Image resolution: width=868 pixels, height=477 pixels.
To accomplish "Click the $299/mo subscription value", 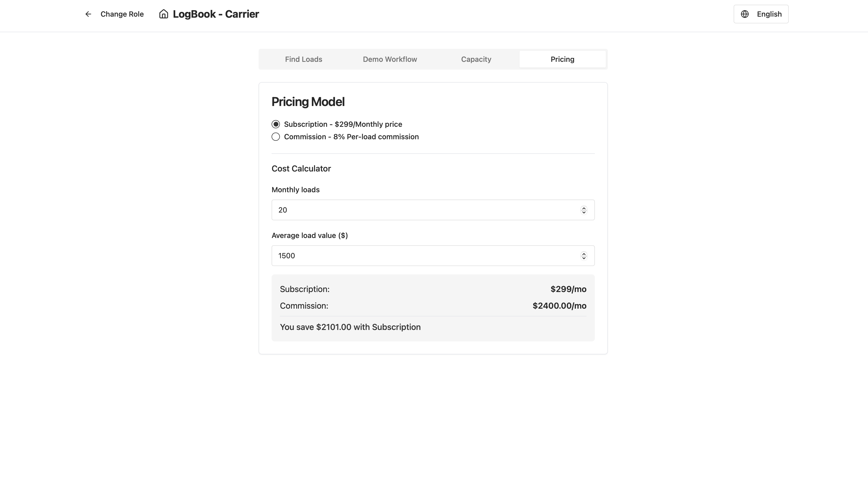I will pyautogui.click(x=568, y=289).
